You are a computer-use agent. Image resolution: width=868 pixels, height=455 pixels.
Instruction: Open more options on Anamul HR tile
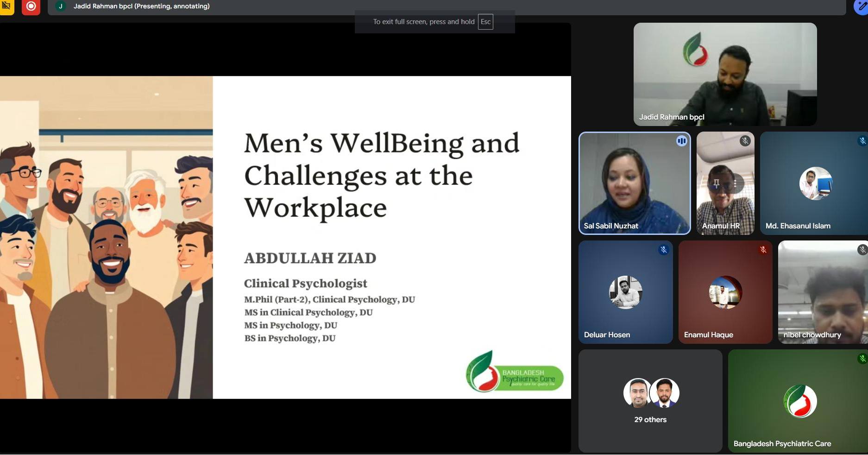(x=735, y=183)
